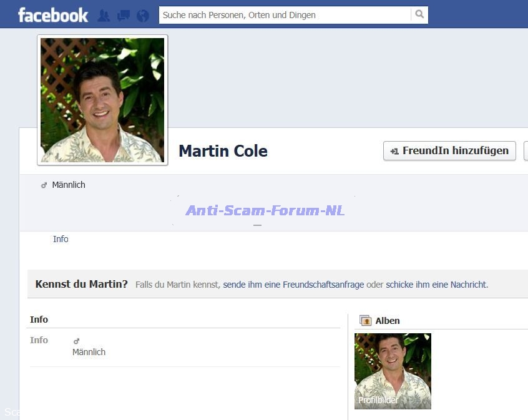This screenshot has width=528, height=420.
Task: Click male symbol in Info section
Action: coord(76,341)
